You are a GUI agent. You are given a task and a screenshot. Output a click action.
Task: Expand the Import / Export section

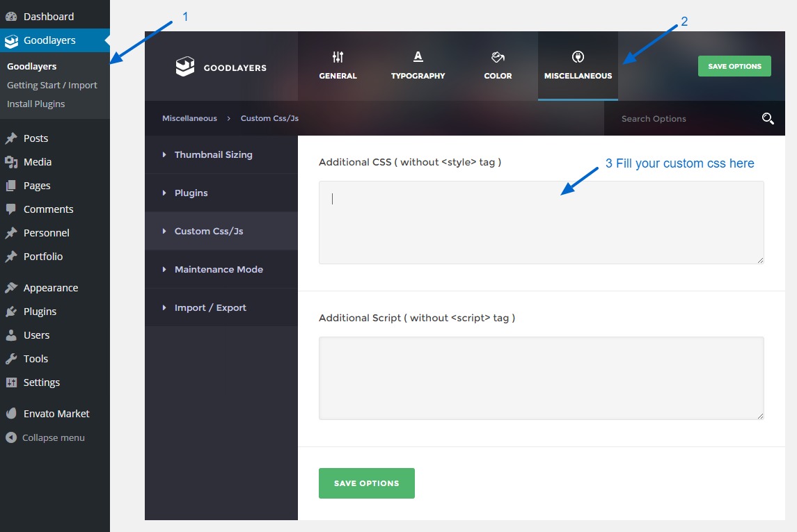click(210, 308)
